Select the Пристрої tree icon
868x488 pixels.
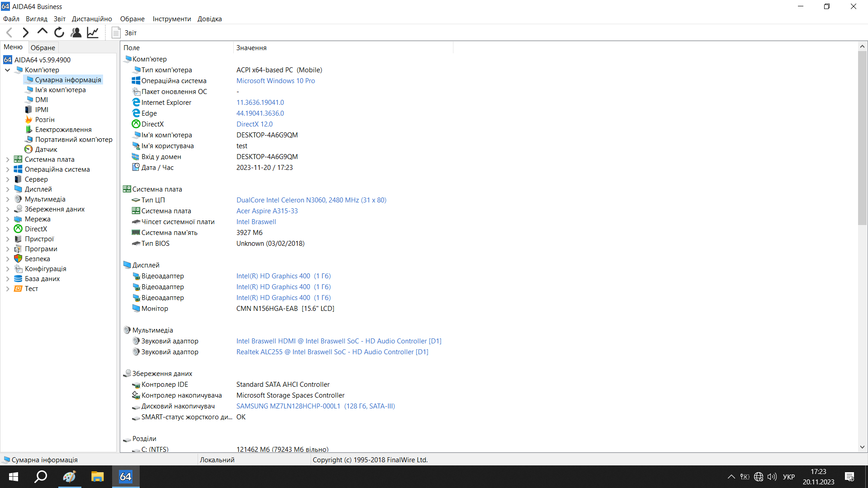(x=18, y=239)
